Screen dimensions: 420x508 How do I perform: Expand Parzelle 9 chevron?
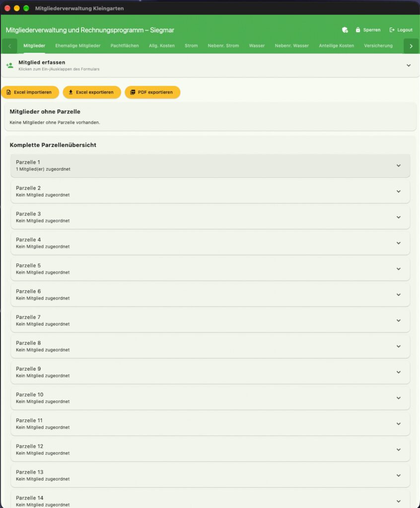(399, 372)
